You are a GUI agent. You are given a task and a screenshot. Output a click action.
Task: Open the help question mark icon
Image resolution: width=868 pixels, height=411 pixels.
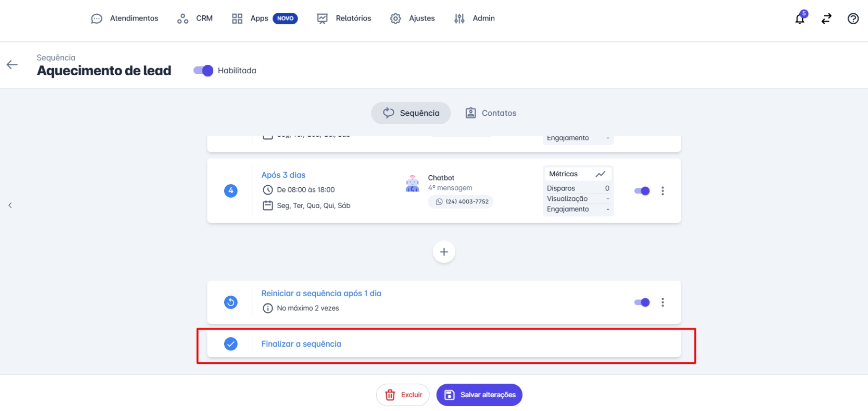click(x=853, y=19)
